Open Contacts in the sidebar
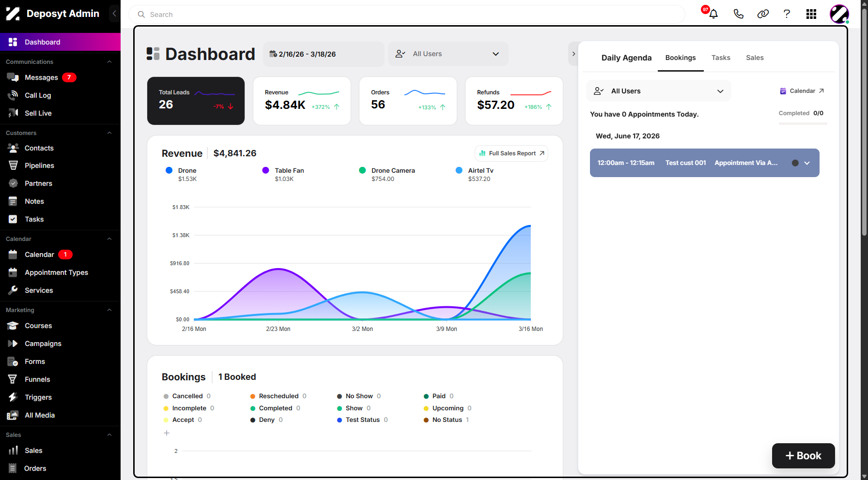 point(60,148)
